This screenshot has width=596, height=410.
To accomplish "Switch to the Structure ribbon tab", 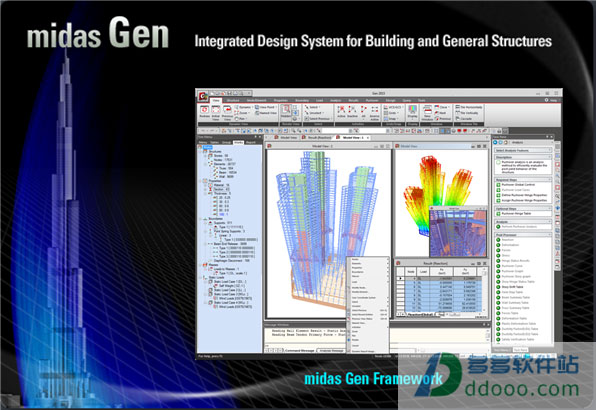I will 233,100.
